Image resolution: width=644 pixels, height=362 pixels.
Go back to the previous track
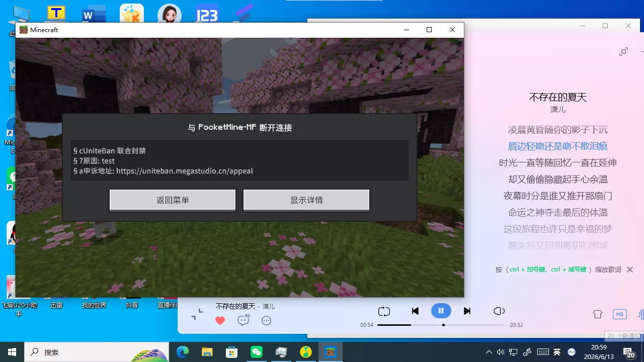point(415,311)
